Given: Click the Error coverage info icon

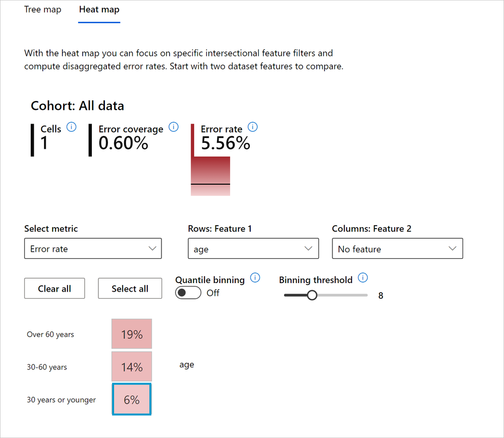Looking at the screenshot, I should pos(174,127).
